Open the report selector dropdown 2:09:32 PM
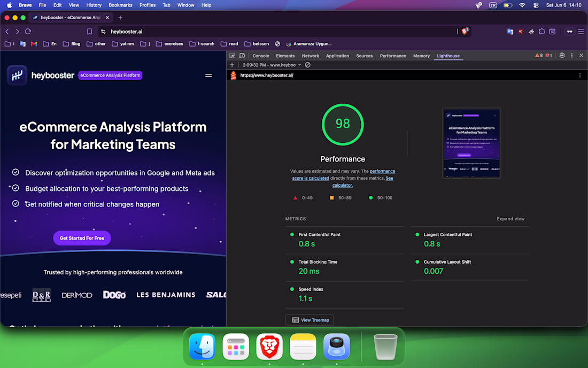Viewport: 588px width, 368px height. (x=272, y=65)
